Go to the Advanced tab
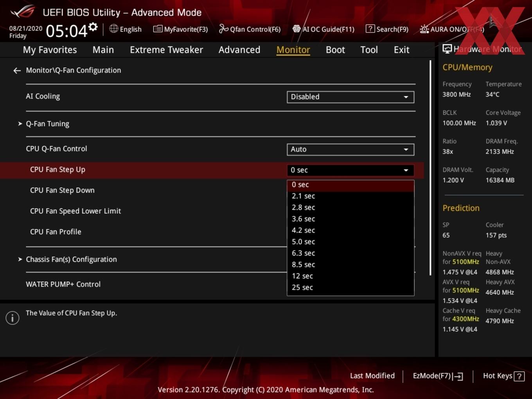The image size is (532, 399). point(239,50)
